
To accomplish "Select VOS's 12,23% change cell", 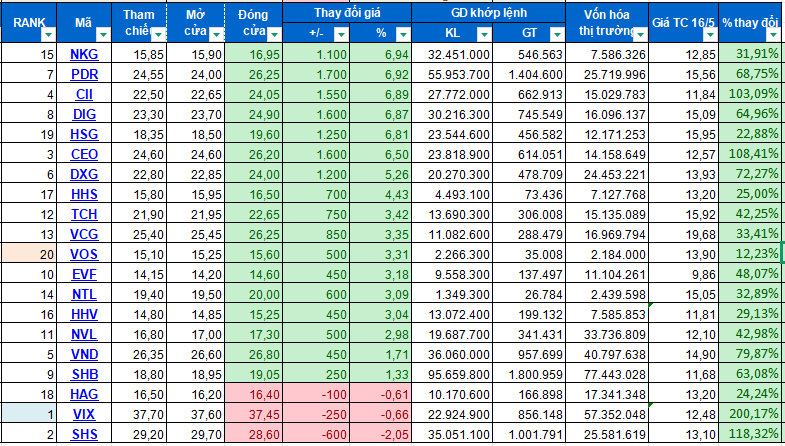I will tap(751, 254).
